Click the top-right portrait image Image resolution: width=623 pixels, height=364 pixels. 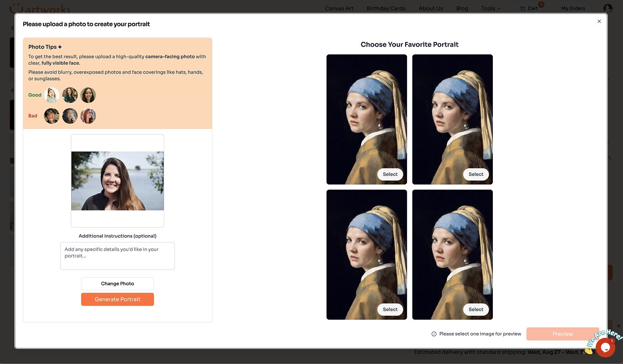pos(453,119)
